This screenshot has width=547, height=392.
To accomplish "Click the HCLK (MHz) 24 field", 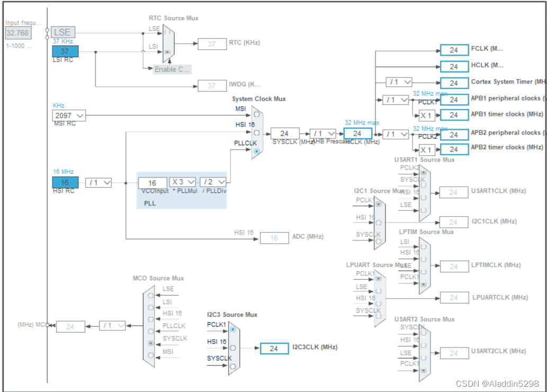I will (357, 133).
